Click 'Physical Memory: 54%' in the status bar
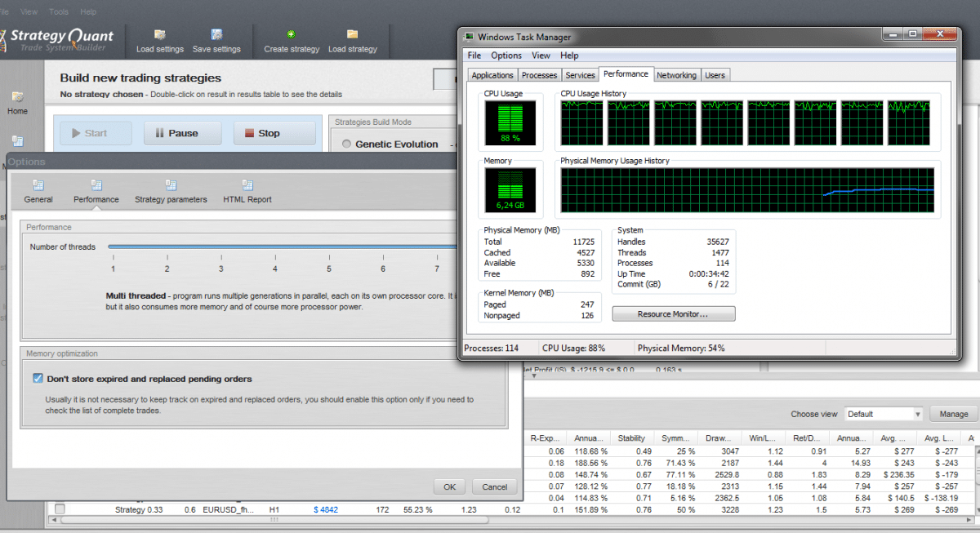The width and height of the screenshot is (980, 533). (681, 349)
